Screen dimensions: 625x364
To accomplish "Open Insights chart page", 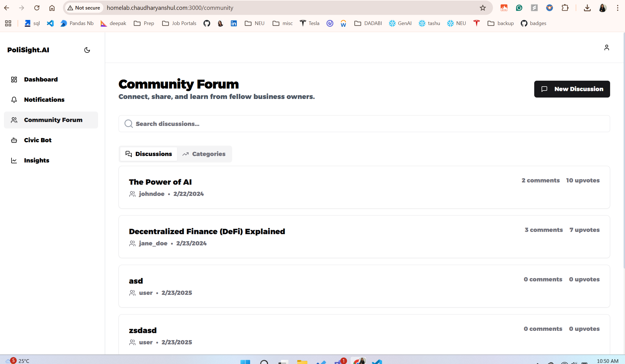I will pyautogui.click(x=37, y=160).
